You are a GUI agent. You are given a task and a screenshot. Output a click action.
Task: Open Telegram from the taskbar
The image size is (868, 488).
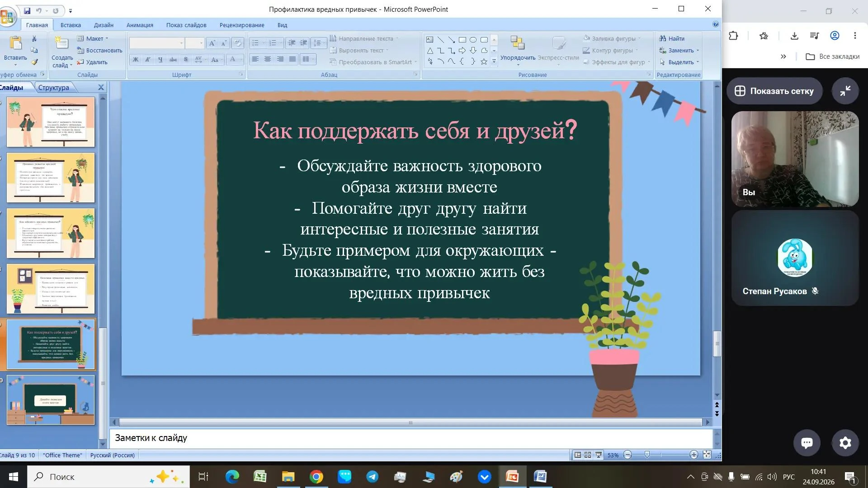(x=373, y=477)
